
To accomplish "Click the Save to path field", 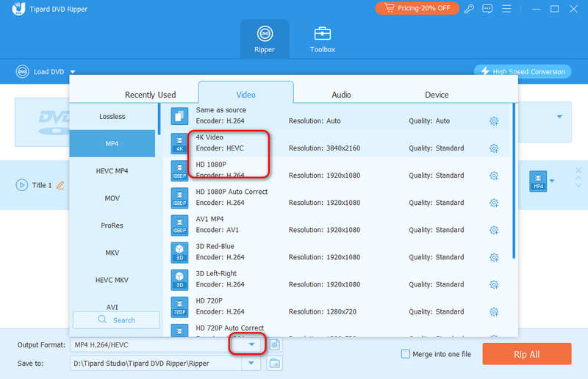I will click(157, 364).
